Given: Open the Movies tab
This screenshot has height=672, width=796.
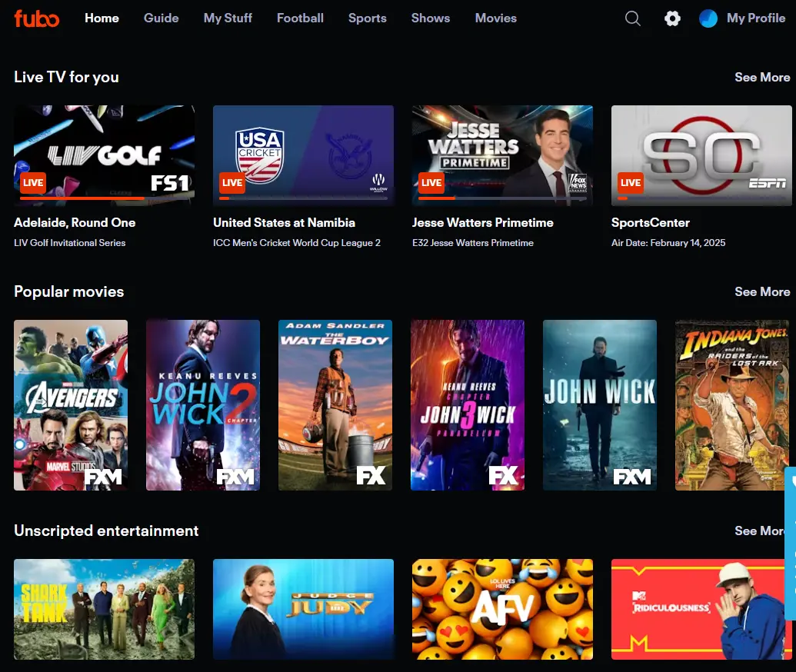Looking at the screenshot, I should click(x=495, y=18).
